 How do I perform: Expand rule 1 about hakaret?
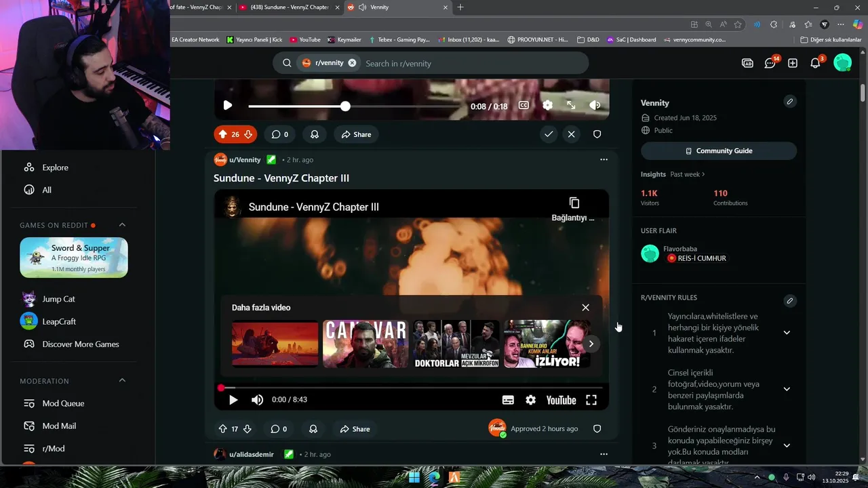click(787, 333)
